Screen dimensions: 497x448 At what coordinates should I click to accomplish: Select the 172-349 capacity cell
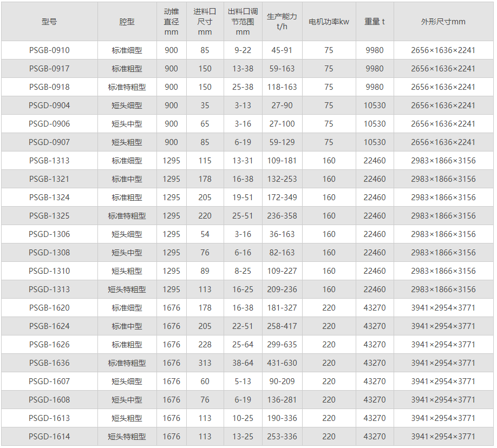(282, 197)
